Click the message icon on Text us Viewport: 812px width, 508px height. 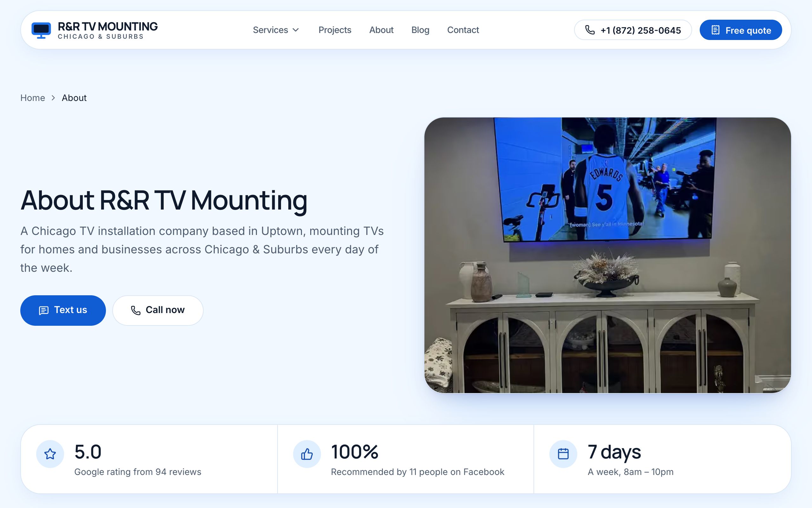point(44,310)
